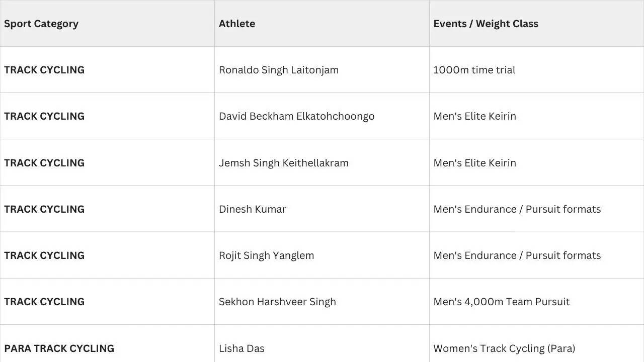This screenshot has width=644, height=362.
Task: Select the Lisha Das cell
Action: tap(322, 344)
